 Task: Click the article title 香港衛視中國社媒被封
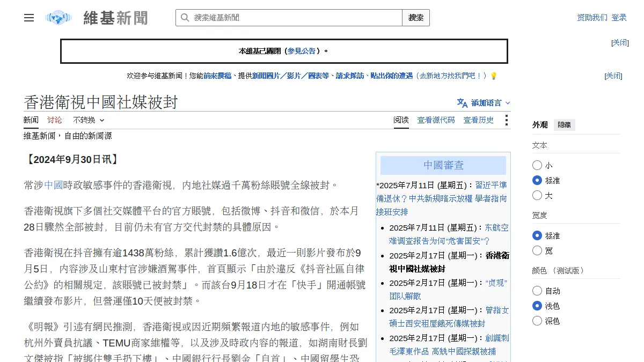point(100,102)
